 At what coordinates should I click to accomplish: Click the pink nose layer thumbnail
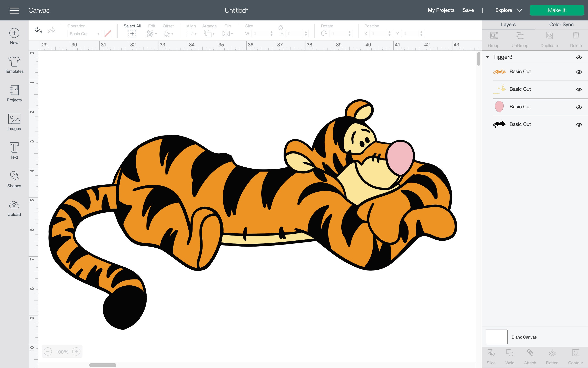(x=499, y=107)
